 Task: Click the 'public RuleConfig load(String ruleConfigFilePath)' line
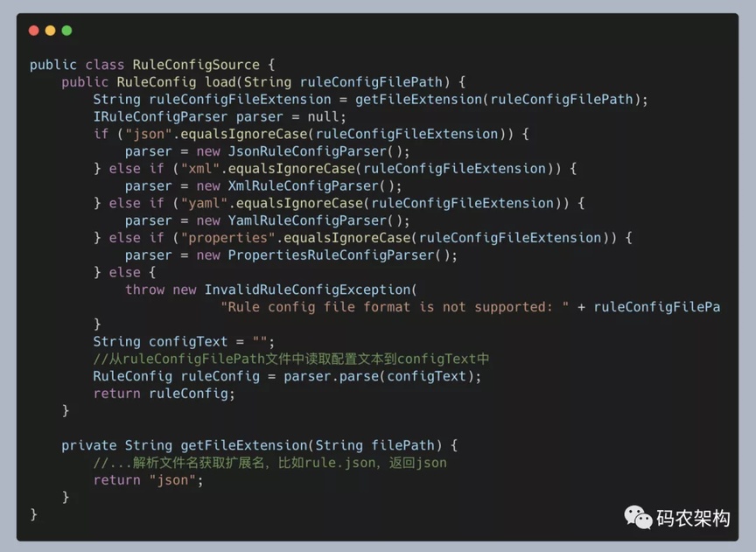263,82
